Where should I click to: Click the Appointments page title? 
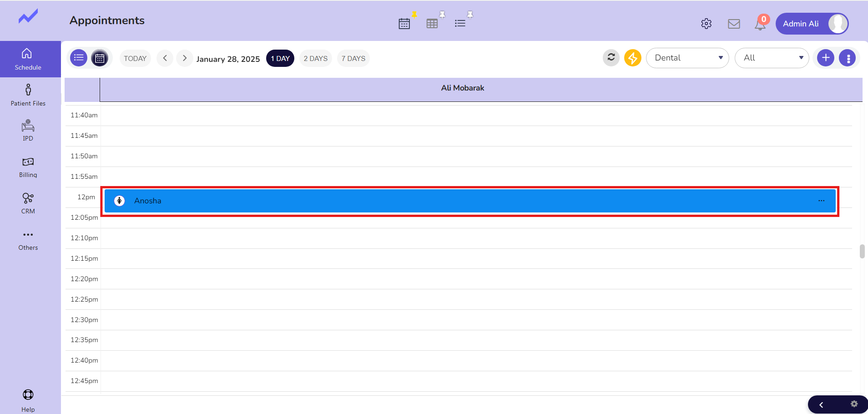pyautogui.click(x=107, y=20)
